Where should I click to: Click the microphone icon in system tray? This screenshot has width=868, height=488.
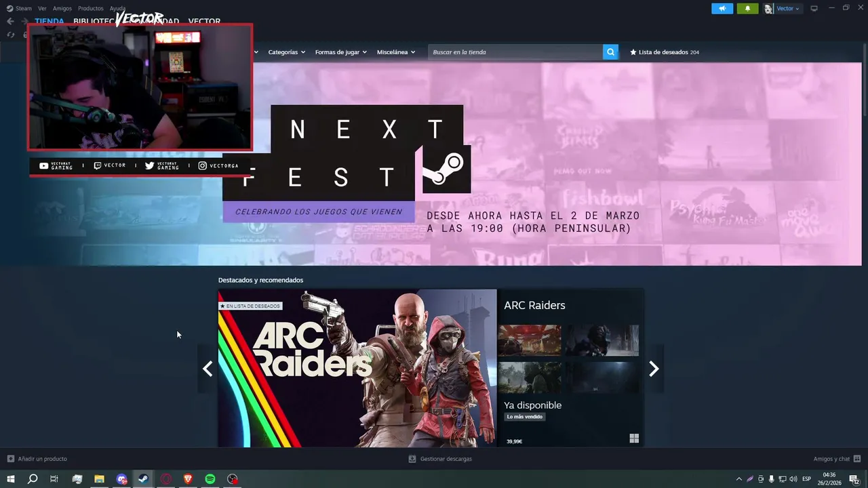tap(771, 479)
